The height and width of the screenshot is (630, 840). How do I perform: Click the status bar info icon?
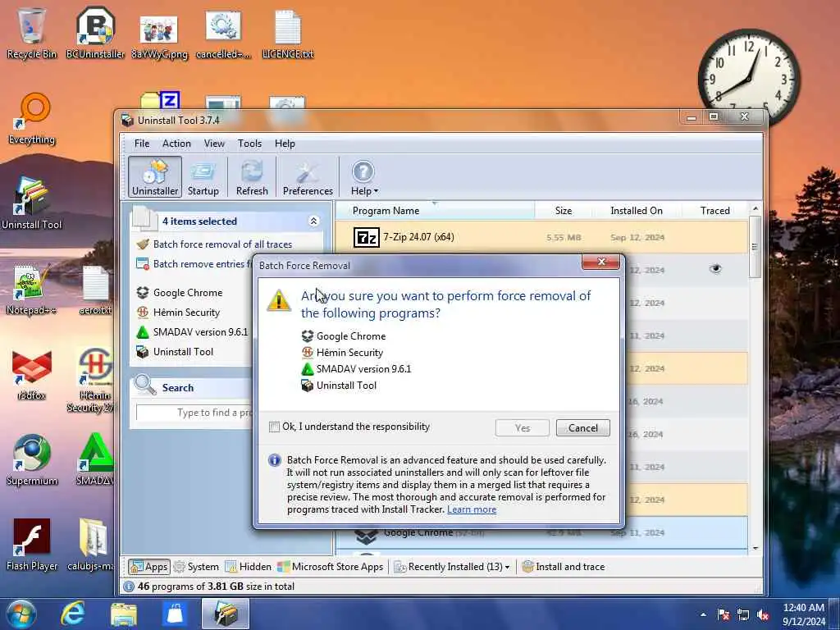tap(129, 587)
